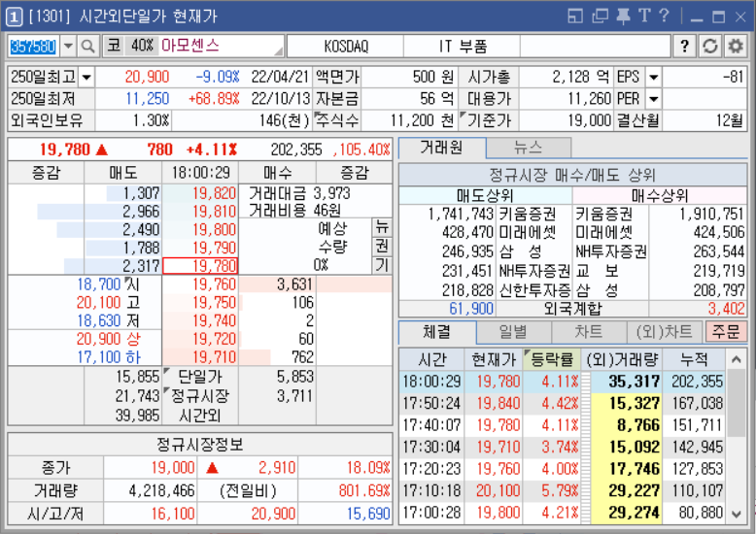Screen dimensions: 756x534
Task: Click the 17,100 하 lower limit price
Action: pyautogui.click(x=109, y=357)
